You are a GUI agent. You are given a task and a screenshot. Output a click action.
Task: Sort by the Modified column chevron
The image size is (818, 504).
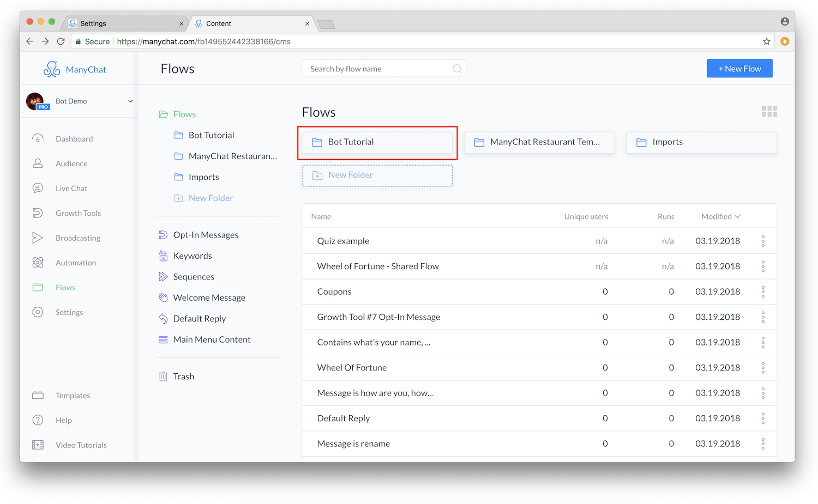(738, 216)
